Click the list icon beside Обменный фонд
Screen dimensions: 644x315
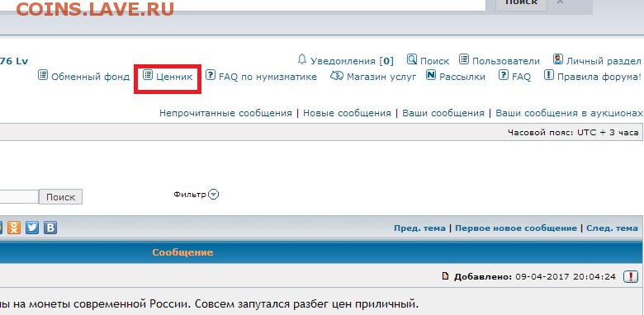point(43,75)
